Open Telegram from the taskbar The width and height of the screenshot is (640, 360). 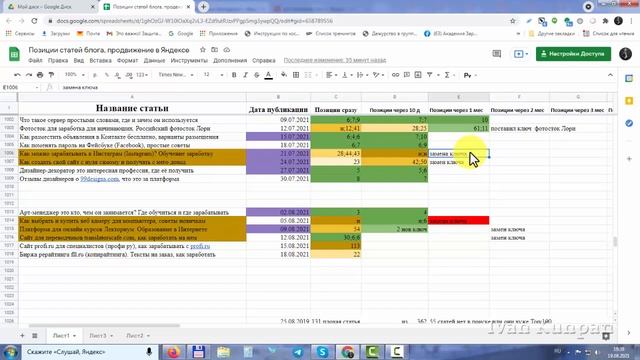[298, 352]
